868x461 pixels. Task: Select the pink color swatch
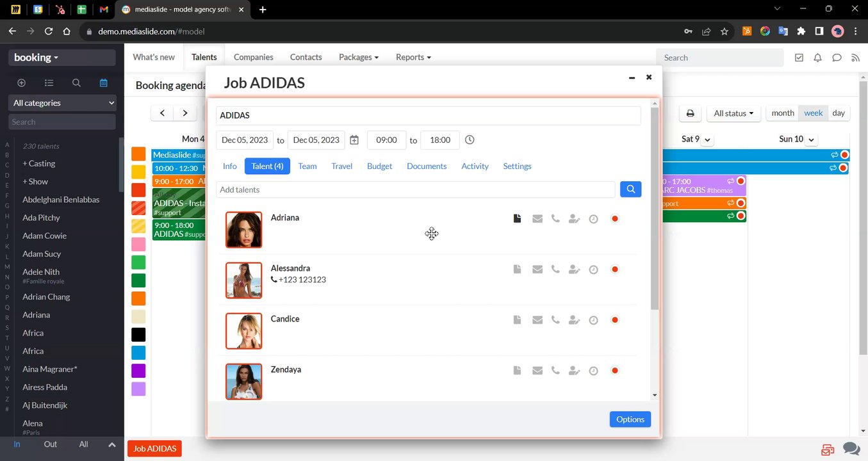[x=138, y=244]
